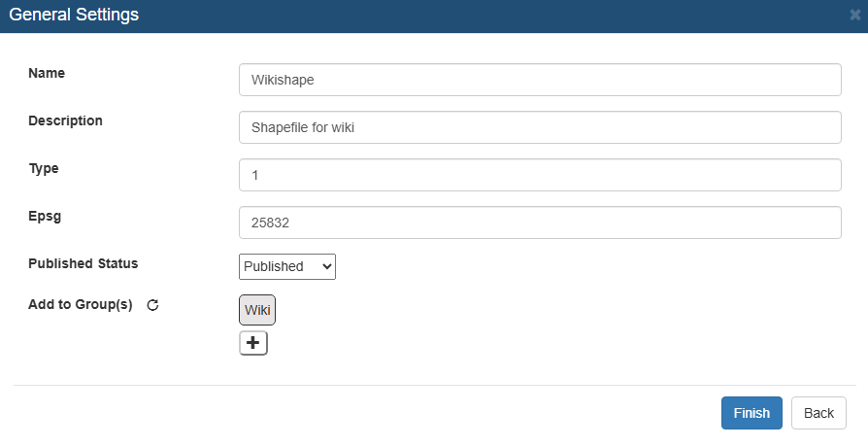
Task: Click the Name label
Action: pyautogui.click(x=47, y=73)
